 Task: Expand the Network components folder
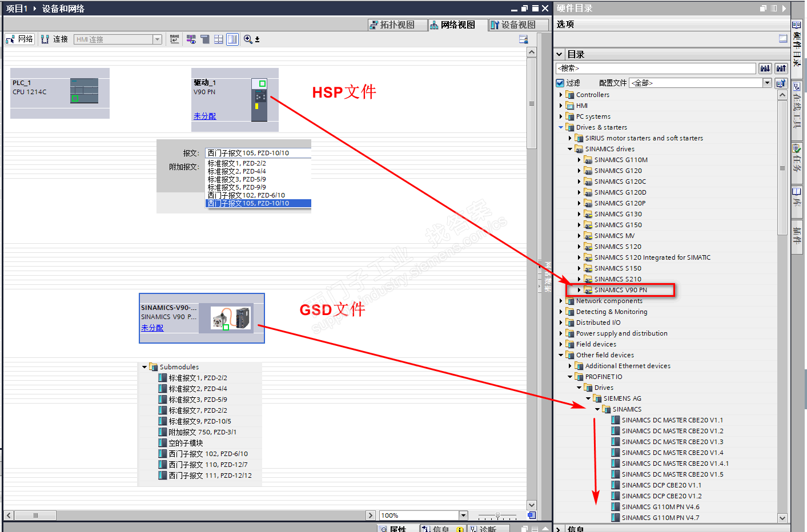(x=561, y=301)
